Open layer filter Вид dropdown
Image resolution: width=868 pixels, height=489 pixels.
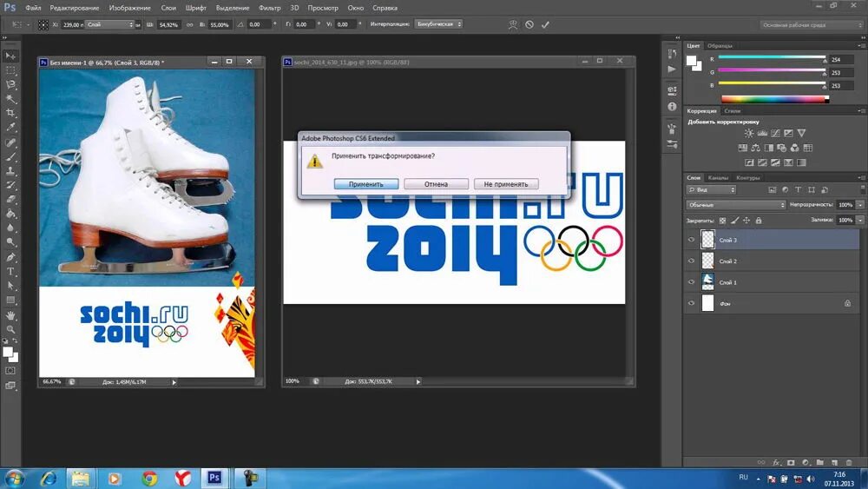point(711,189)
